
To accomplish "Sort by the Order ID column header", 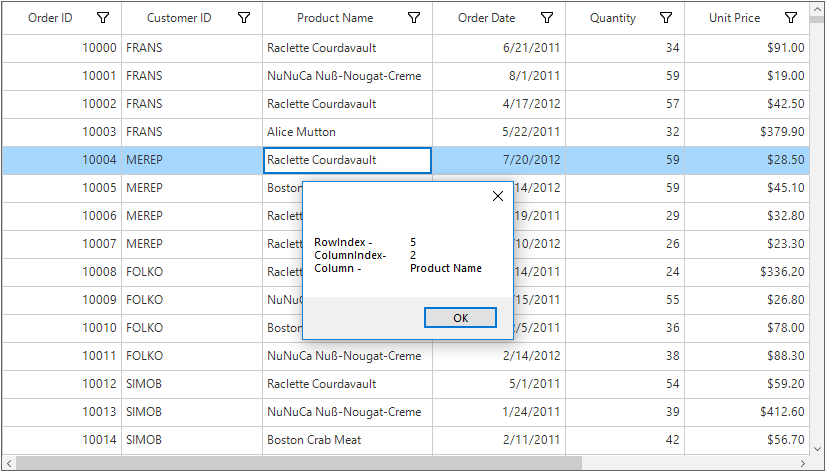I will coord(50,18).
